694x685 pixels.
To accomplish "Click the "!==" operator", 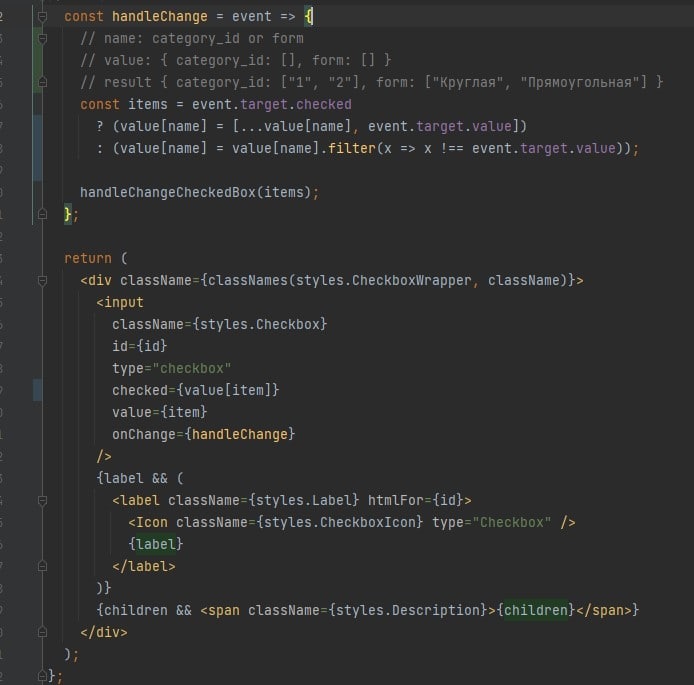I will [451, 148].
